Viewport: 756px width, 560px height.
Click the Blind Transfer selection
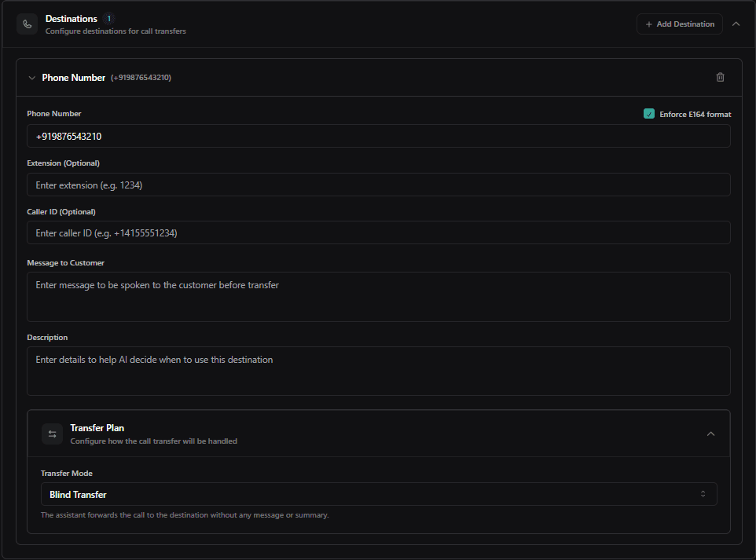76,493
